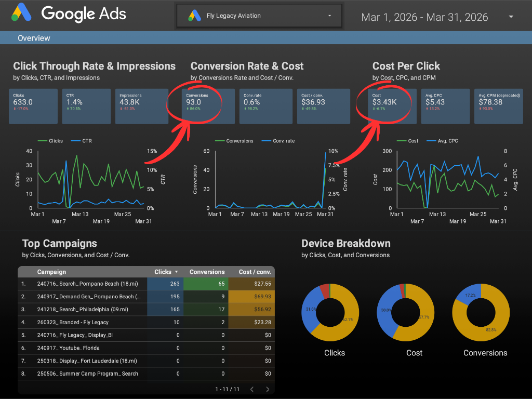Switch to the Overview tab
This screenshot has width=532, height=399.
coord(34,38)
